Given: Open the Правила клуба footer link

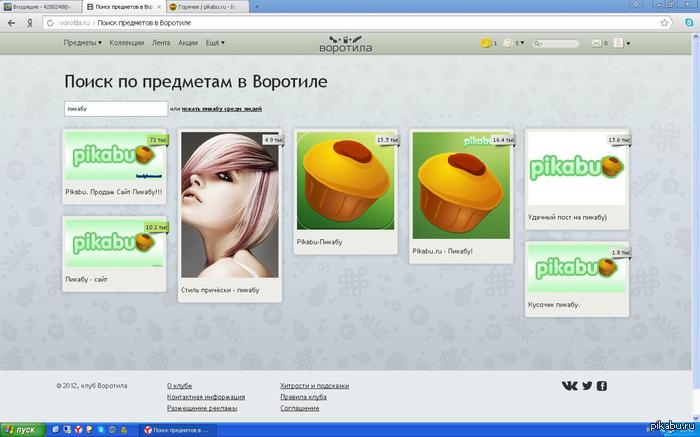Looking at the screenshot, I should coord(303,397).
